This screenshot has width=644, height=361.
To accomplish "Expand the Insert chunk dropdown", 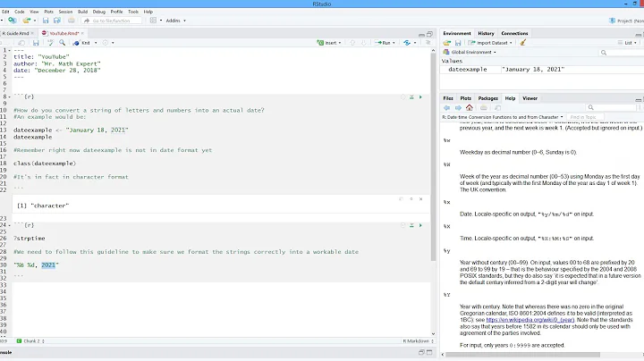I will coord(340,43).
